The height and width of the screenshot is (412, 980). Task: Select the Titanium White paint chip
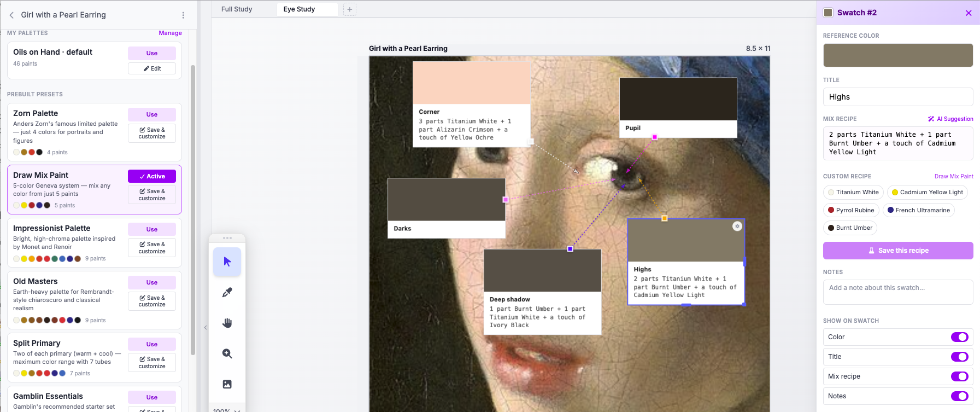[853, 192]
